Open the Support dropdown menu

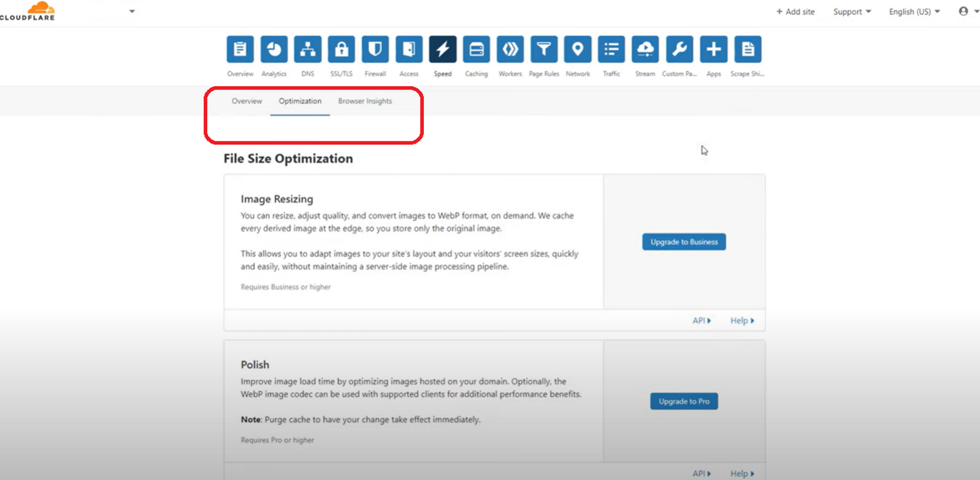(x=852, y=11)
